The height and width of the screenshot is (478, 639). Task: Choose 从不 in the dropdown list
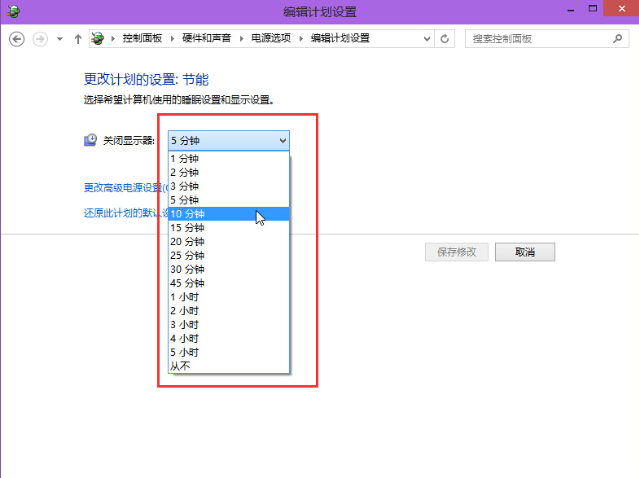coord(180,366)
